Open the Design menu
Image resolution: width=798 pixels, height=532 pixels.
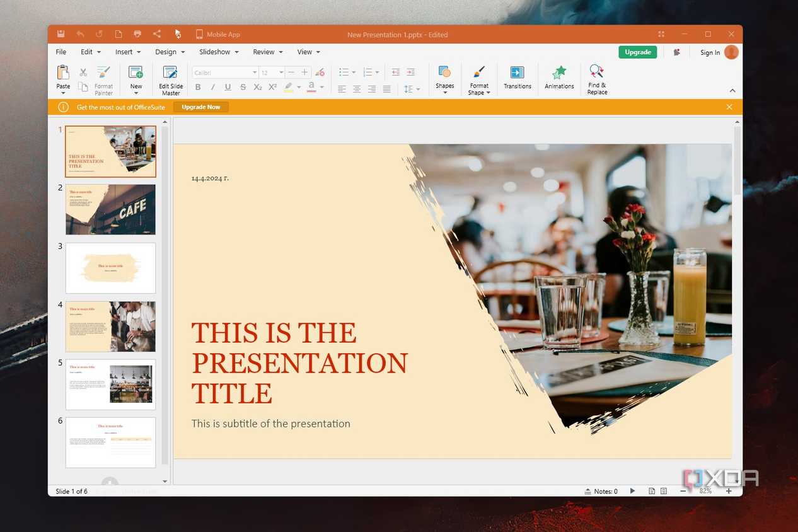coord(170,52)
